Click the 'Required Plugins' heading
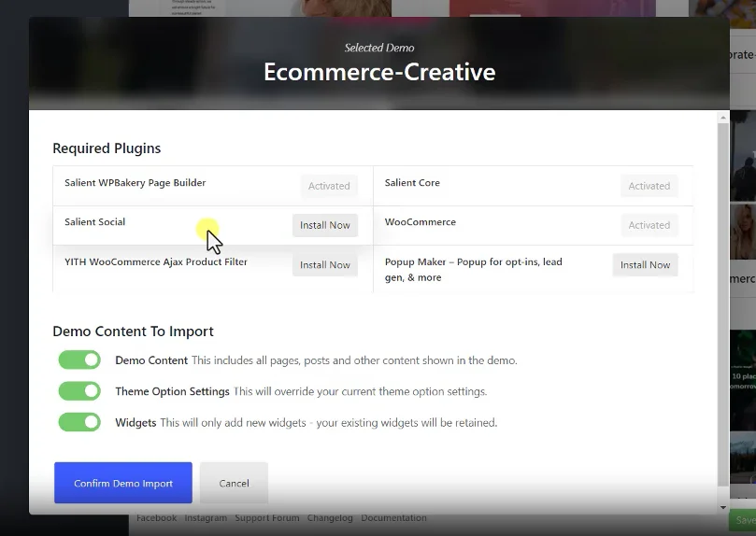The height and width of the screenshot is (536, 756). click(107, 148)
